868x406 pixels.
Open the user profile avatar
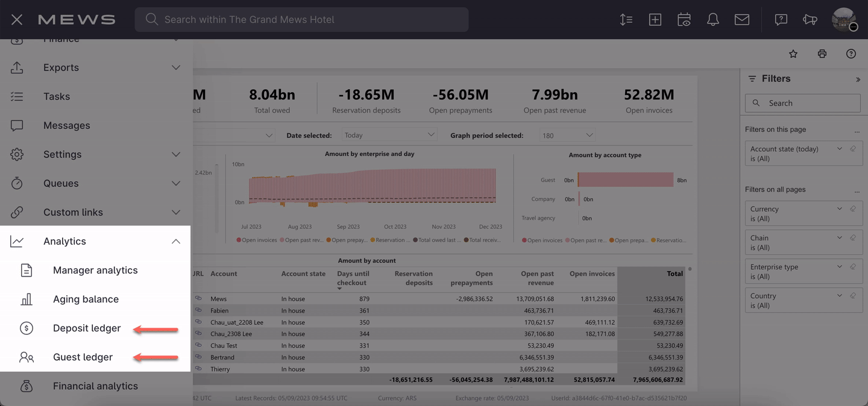pyautogui.click(x=843, y=19)
